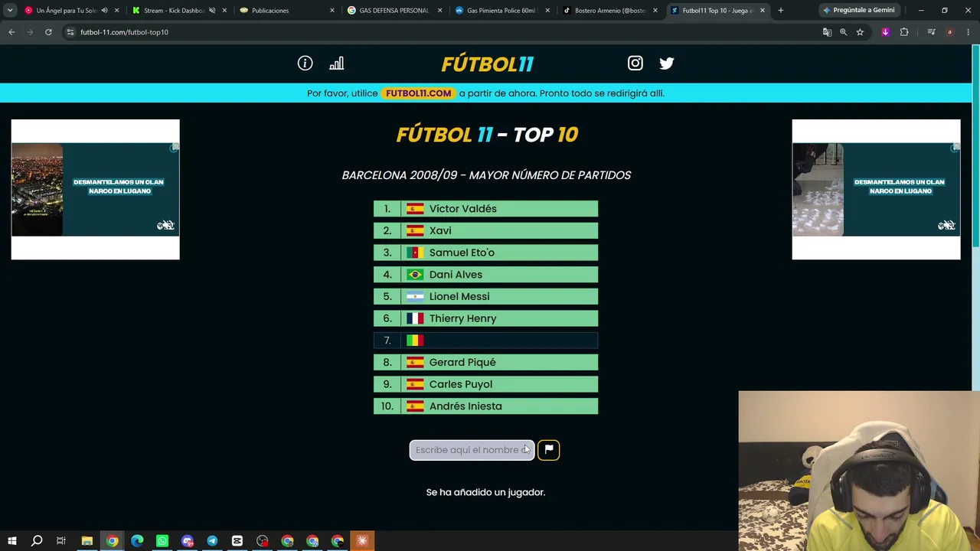Open the orange starburst app on the taskbar
The image size is (980, 551).
point(362,541)
